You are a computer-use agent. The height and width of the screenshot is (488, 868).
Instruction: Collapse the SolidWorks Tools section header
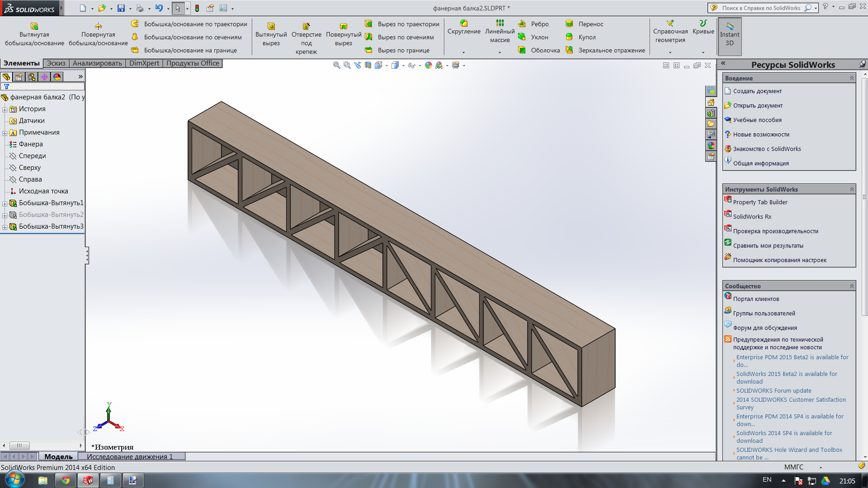[852, 189]
